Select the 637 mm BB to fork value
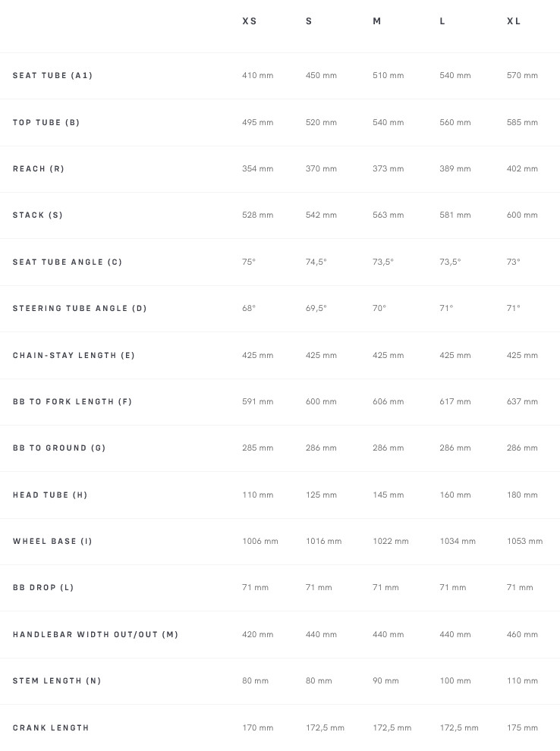Image resolution: width=560 pixels, height=751 pixels. point(522,402)
